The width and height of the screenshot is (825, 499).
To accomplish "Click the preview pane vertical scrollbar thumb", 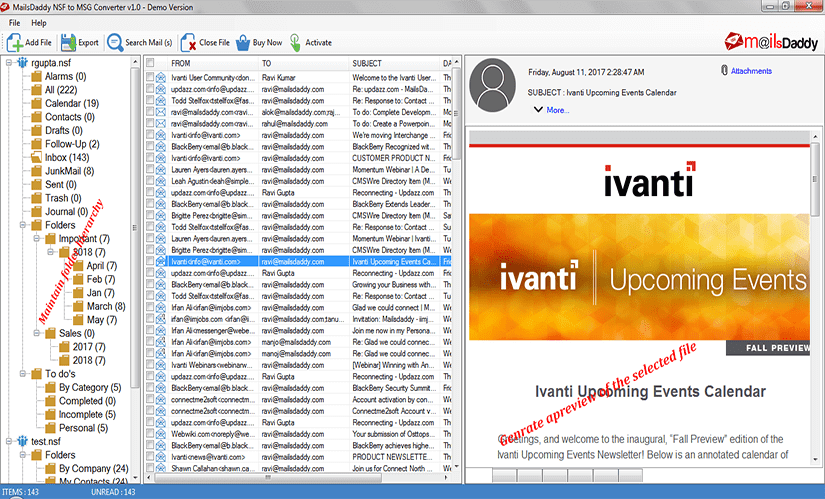I will coord(815,179).
